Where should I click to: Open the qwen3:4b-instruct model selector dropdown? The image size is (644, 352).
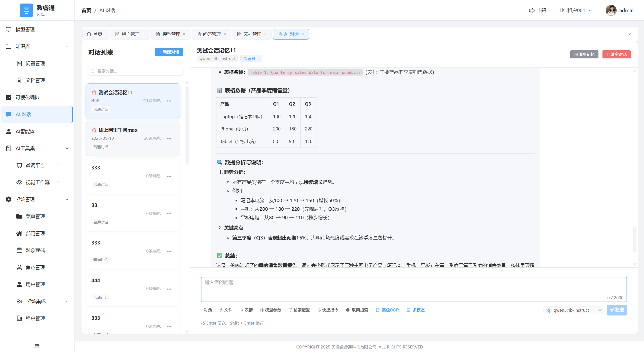(573, 310)
